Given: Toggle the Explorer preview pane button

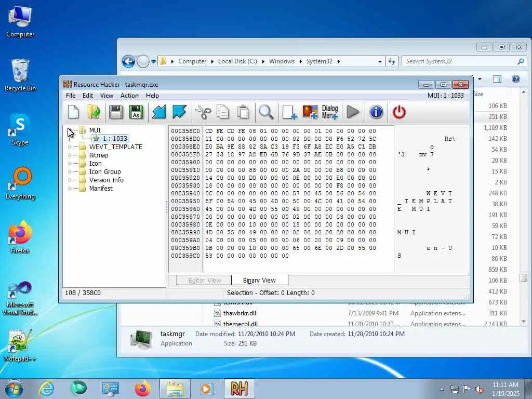Looking at the screenshot, I should coord(497,79).
